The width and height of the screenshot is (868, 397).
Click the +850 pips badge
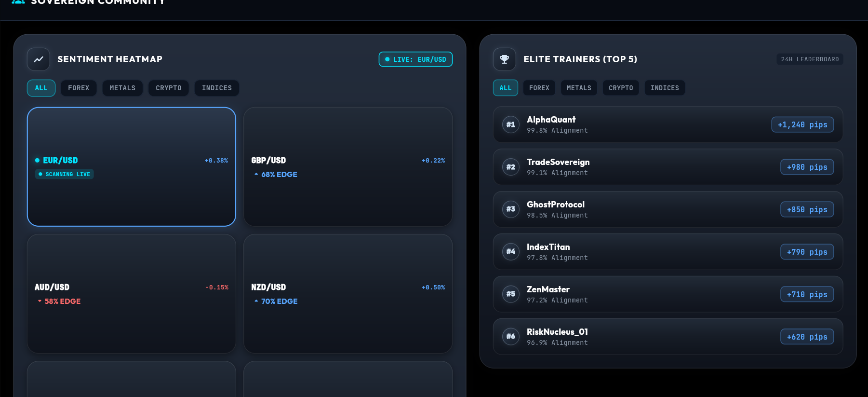pos(807,209)
